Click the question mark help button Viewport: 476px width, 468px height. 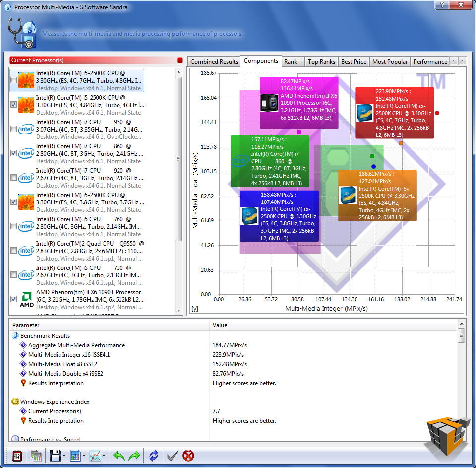[442, 4]
